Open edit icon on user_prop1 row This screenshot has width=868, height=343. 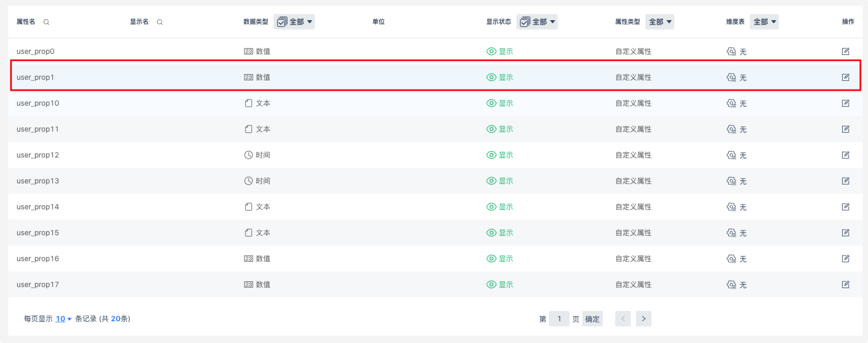pos(845,77)
